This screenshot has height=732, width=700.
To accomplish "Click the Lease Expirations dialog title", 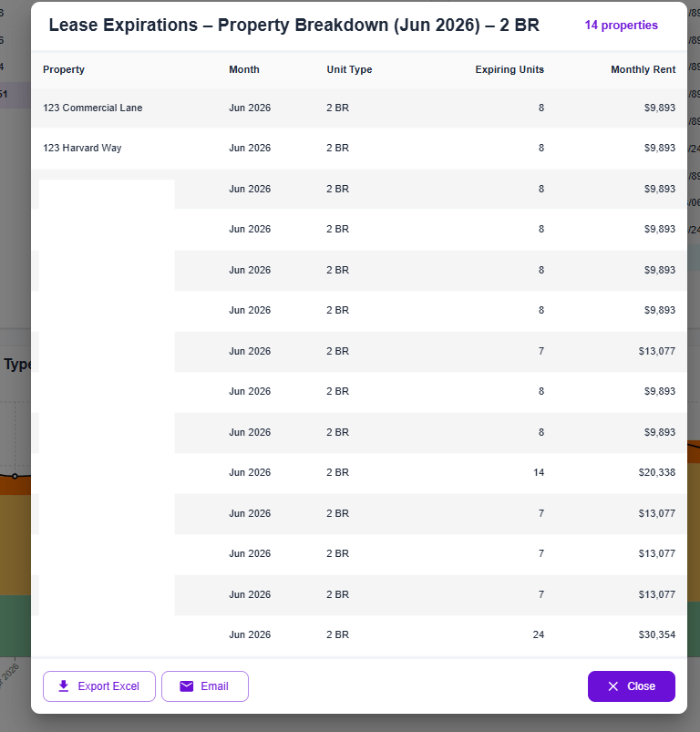I will coord(293,26).
